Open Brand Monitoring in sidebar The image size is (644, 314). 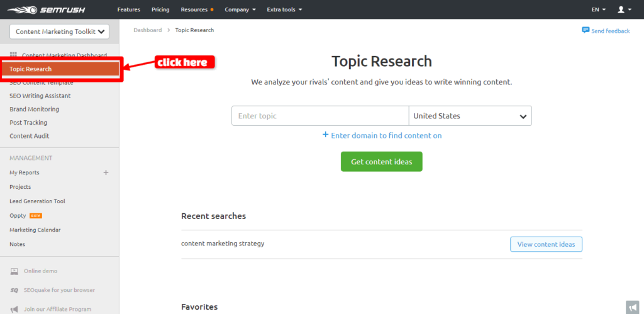click(35, 109)
